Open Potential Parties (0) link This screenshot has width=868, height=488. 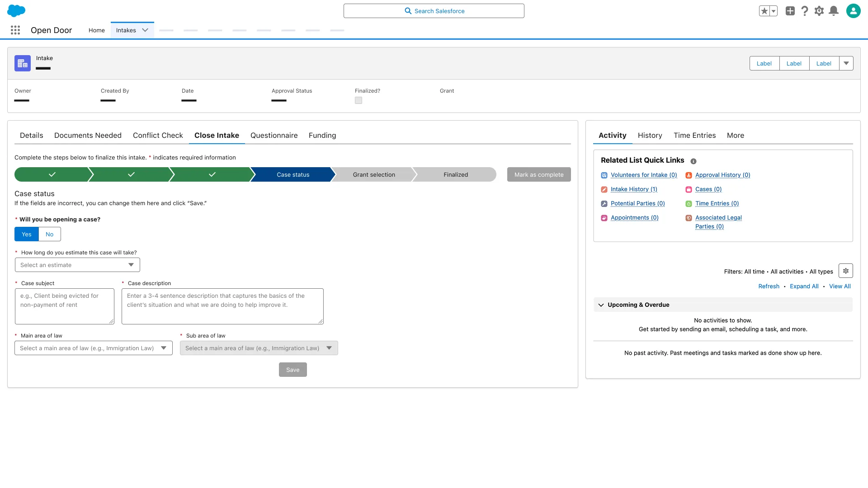(637, 204)
